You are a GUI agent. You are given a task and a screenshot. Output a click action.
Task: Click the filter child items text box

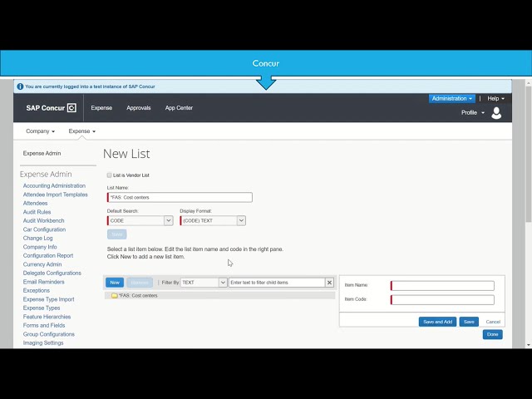click(277, 283)
